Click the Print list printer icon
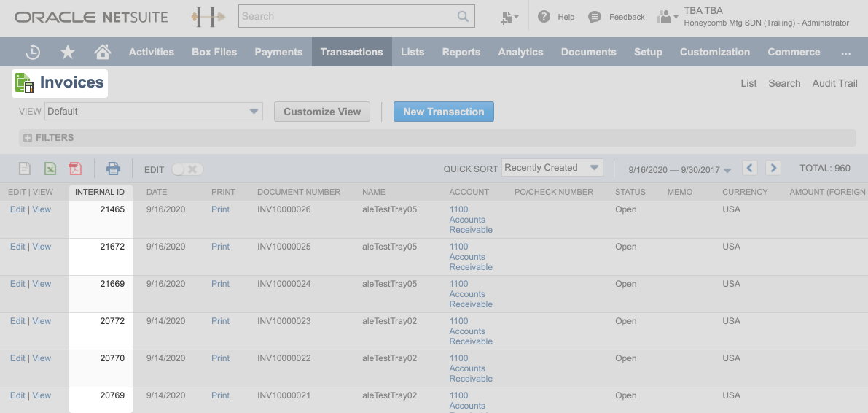The image size is (868, 413). tap(113, 169)
